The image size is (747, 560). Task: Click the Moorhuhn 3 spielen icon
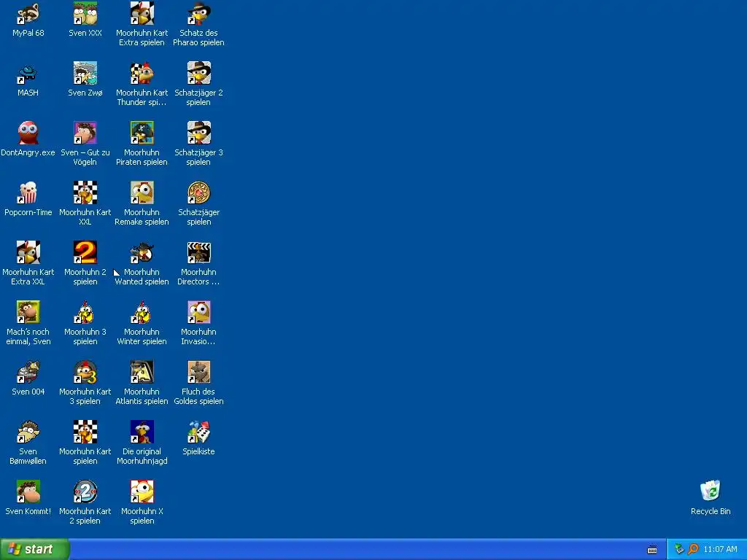point(85,312)
